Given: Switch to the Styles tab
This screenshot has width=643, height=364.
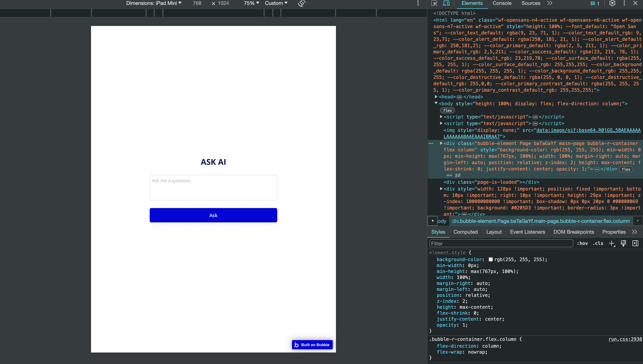Looking at the screenshot, I should [438, 232].
